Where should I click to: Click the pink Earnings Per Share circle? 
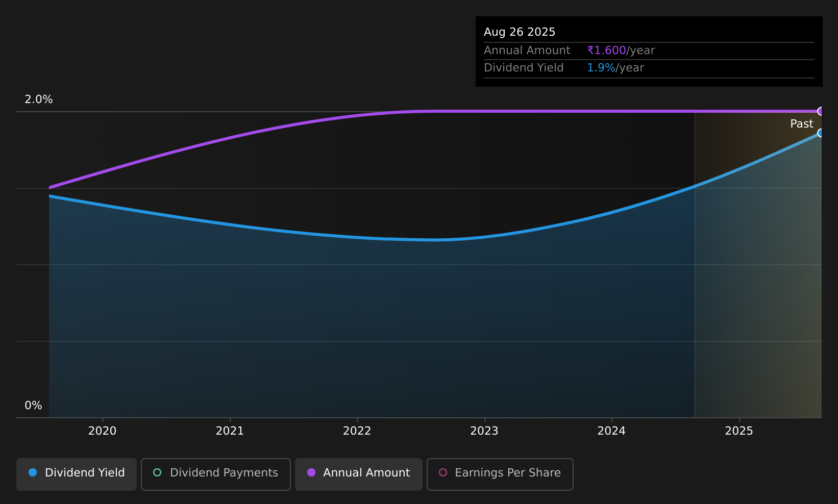443,472
